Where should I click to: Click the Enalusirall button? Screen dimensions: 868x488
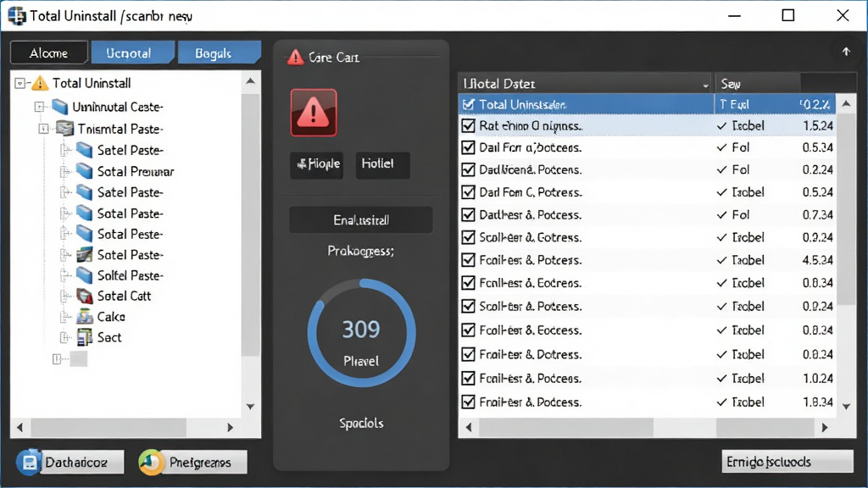pyautogui.click(x=361, y=220)
